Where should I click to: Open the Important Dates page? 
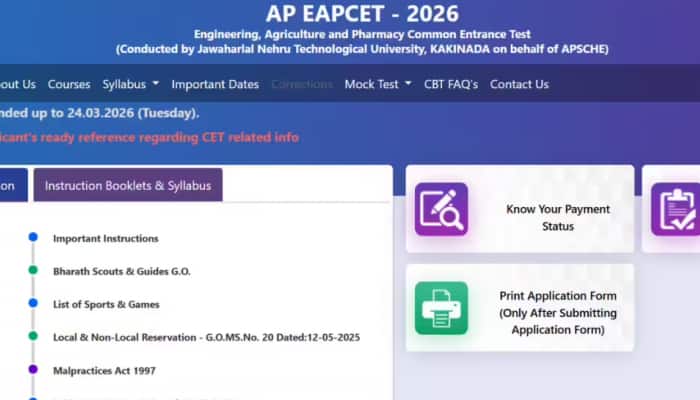pyautogui.click(x=215, y=84)
